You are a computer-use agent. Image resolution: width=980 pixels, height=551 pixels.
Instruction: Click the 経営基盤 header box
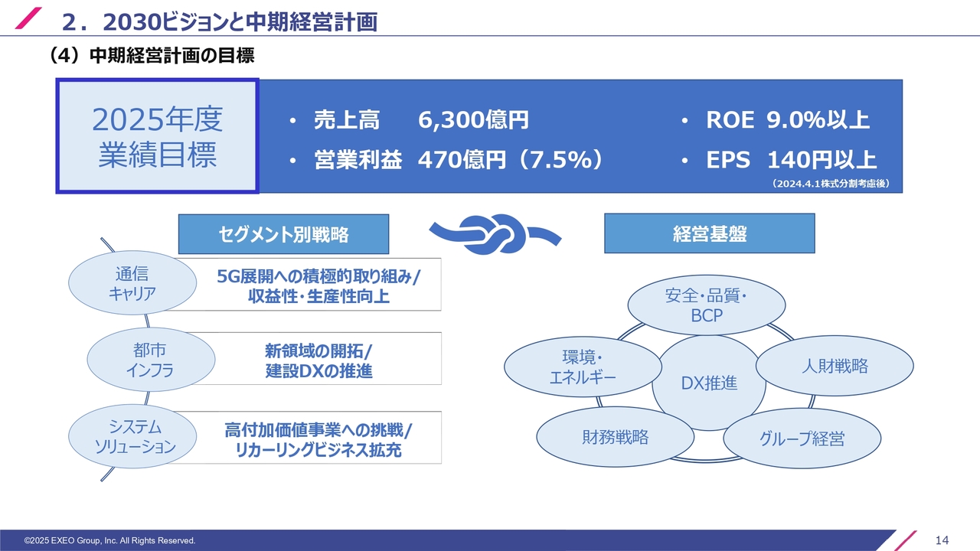(x=709, y=234)
